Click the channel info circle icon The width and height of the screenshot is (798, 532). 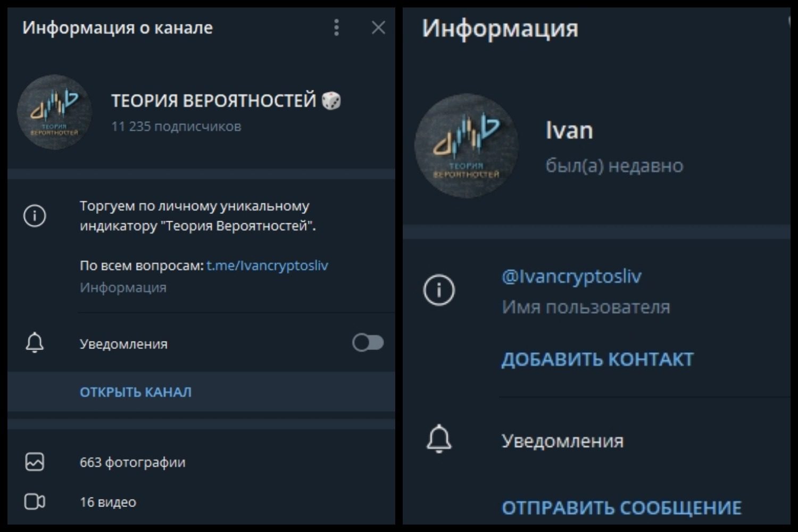coord(35,215)
